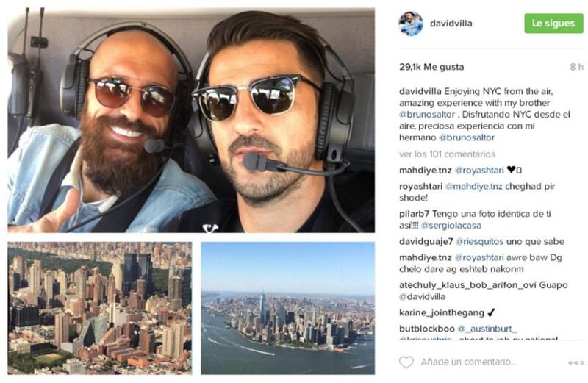Open commenter davidguaje7's profile
This screenshot has width=588, height=383.
426,242
